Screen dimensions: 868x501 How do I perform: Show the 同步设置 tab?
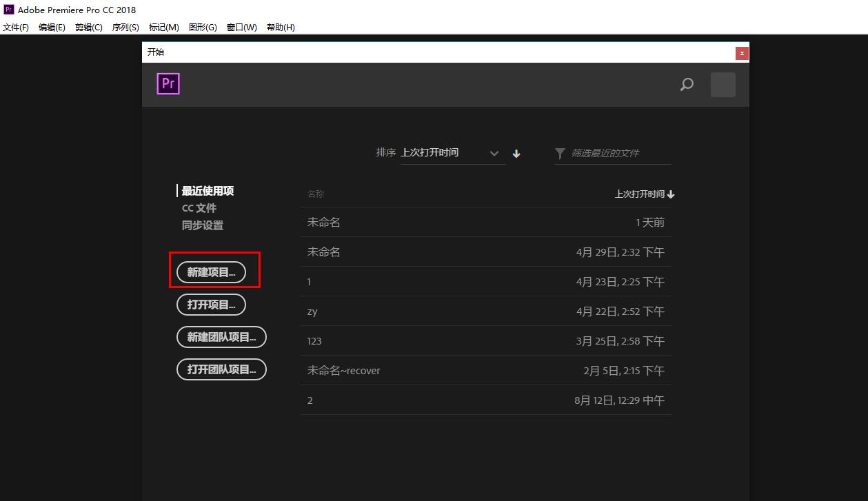pyautogui.click(x=203, y=225)
